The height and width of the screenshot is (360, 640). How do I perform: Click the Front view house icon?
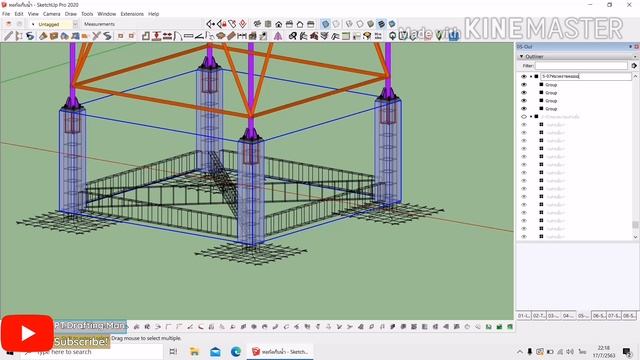[278, 24]
